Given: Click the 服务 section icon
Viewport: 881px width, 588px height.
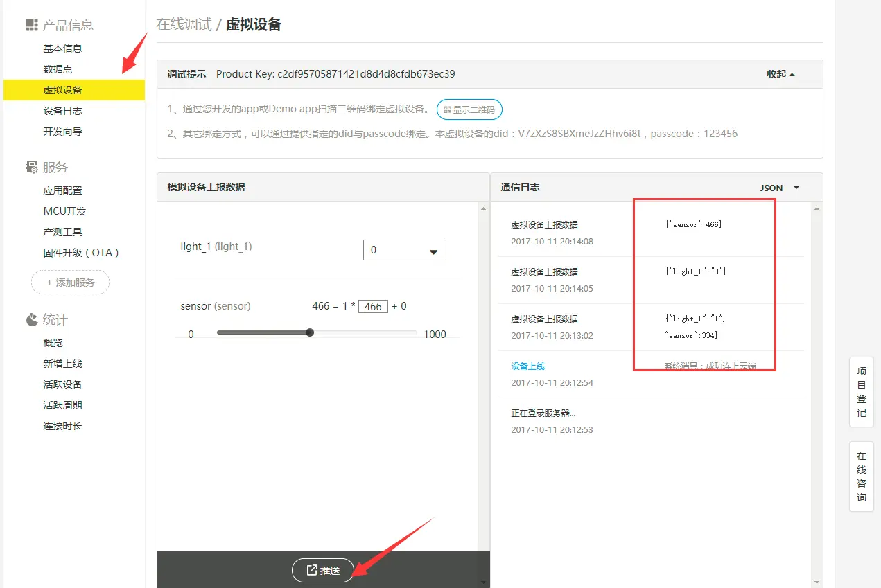Looking at the screenshot, I should point(31,167).
